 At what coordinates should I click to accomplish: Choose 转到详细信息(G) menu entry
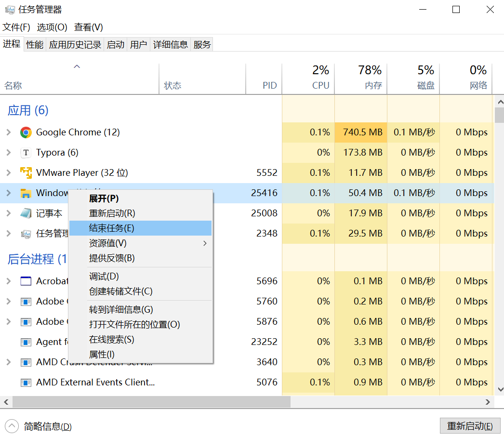click(x=141, y=309)
